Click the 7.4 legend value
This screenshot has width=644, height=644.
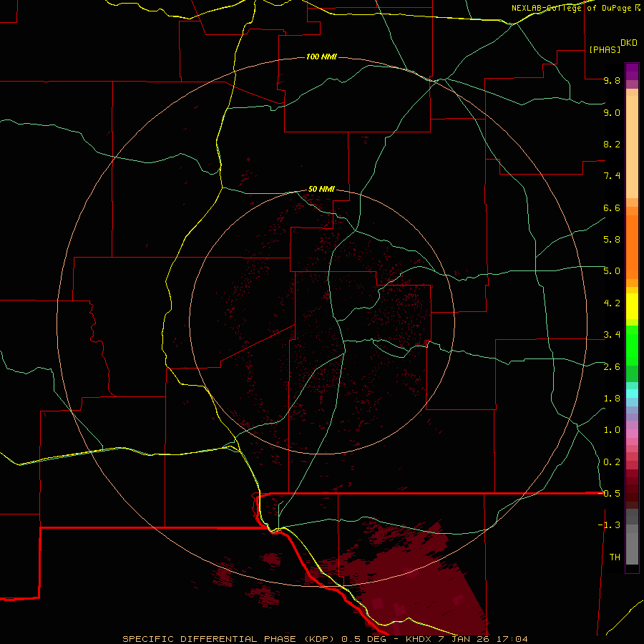coord(612,176)
